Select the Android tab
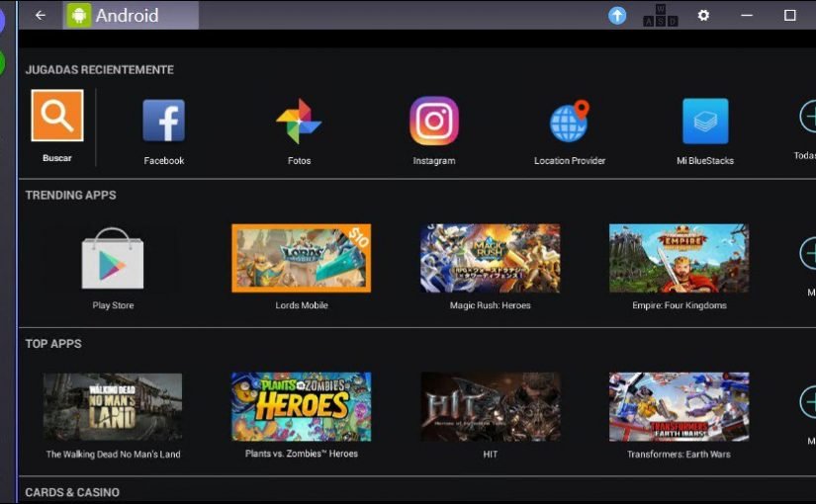This screenshot has width=816, height=504. pyautogui.click(x=131, y=15)
